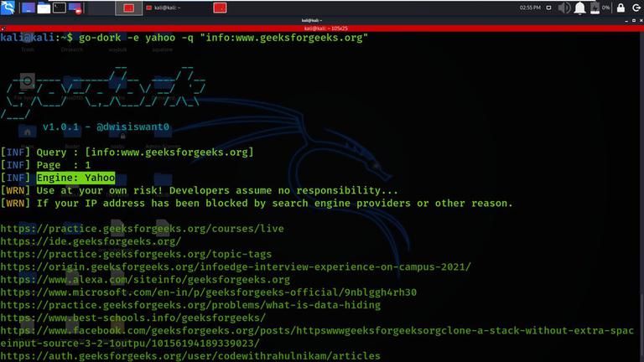Open the ide.geeksforgeeks.org link

click(91, 241)
